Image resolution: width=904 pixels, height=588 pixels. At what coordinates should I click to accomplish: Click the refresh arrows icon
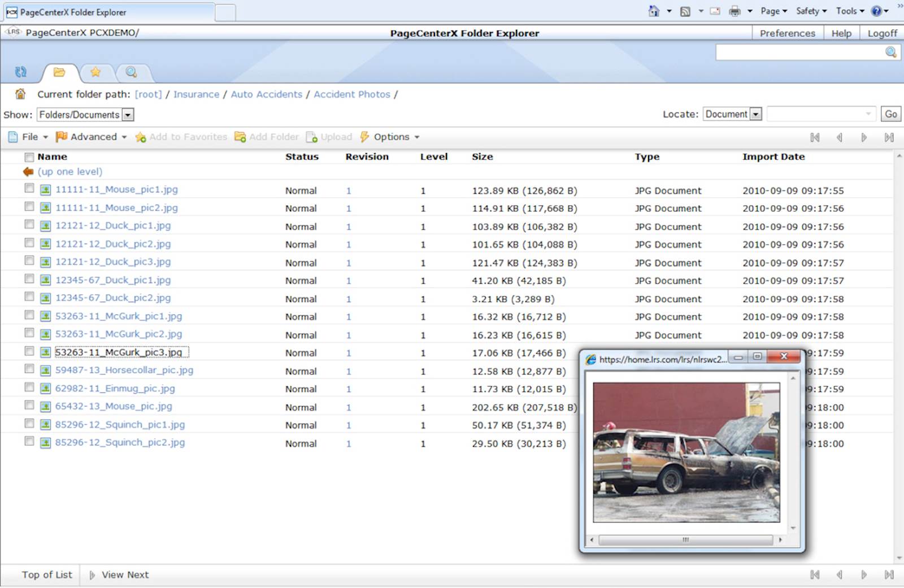pos(20,72)
